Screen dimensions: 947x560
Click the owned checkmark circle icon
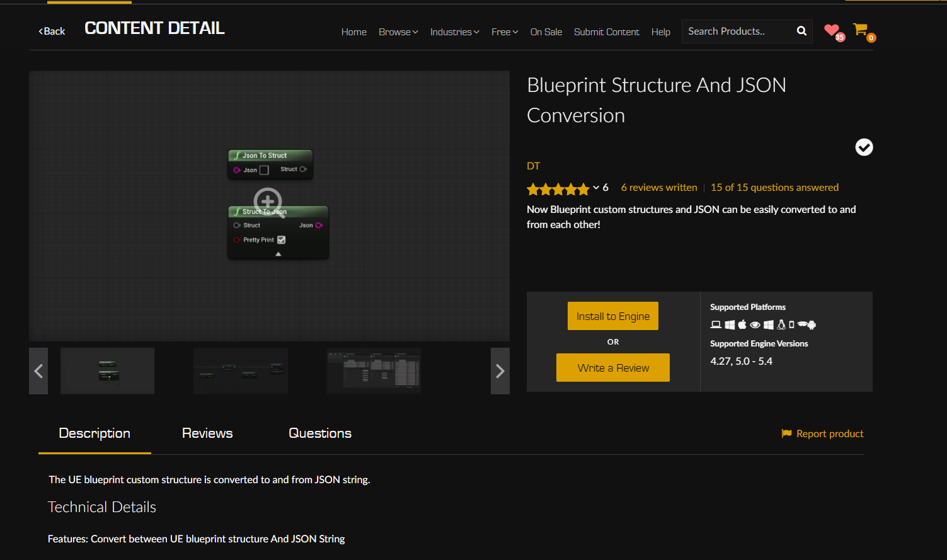[x=864, y=147]
